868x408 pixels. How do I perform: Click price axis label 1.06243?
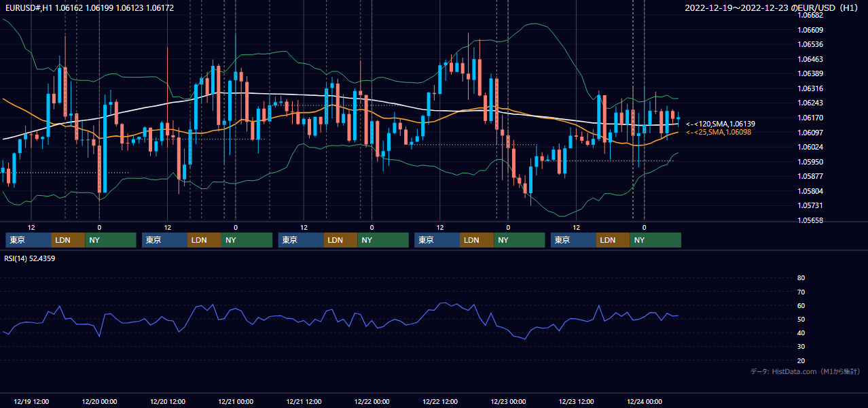point(810,103)
